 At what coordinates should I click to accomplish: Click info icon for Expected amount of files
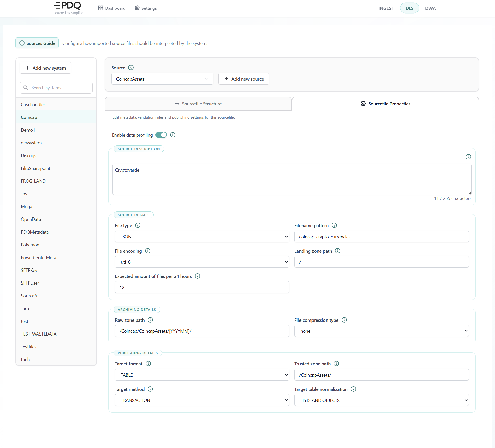pyautogui.click(x=197, y=276)
